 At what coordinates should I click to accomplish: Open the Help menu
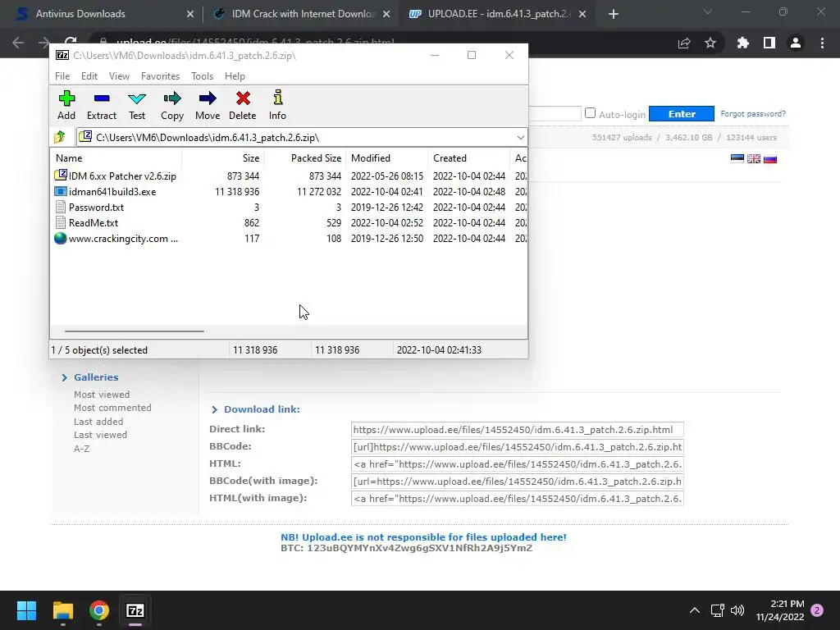[235, 76]
